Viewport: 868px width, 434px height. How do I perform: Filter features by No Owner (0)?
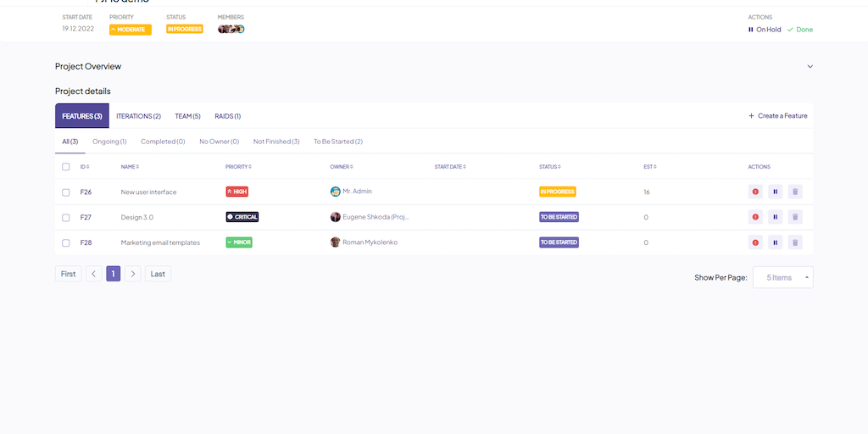tap(220, 142)
